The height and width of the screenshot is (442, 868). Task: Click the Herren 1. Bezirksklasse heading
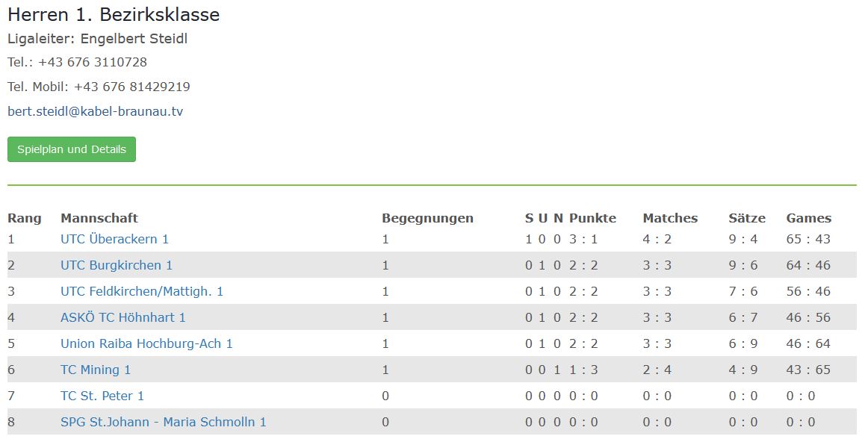pos(114,14)
